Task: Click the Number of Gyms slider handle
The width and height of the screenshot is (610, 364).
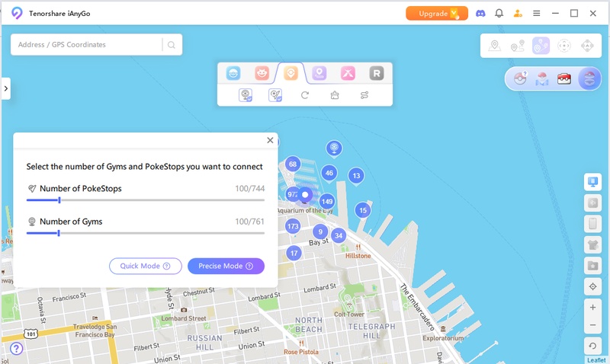Action: tap(59, 233)
